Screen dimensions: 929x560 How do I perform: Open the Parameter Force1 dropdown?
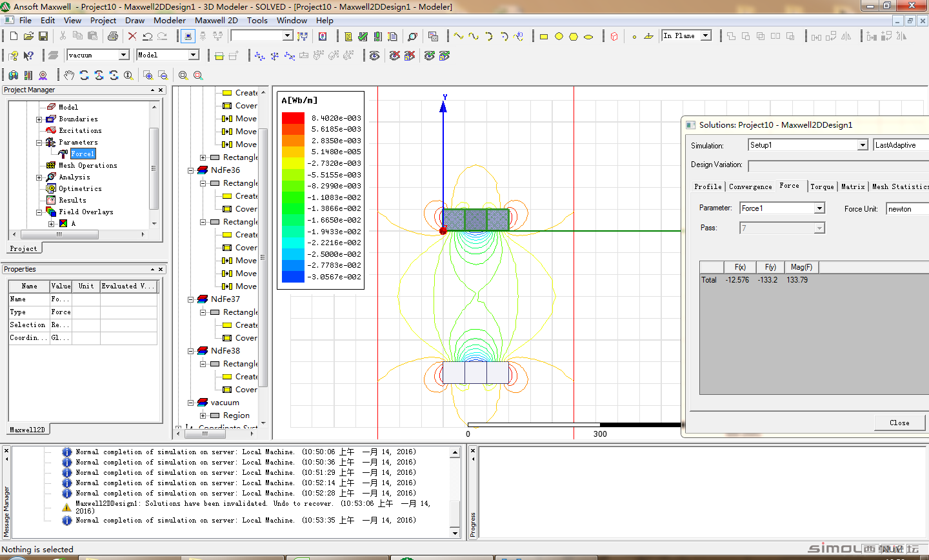click(819, 208)
